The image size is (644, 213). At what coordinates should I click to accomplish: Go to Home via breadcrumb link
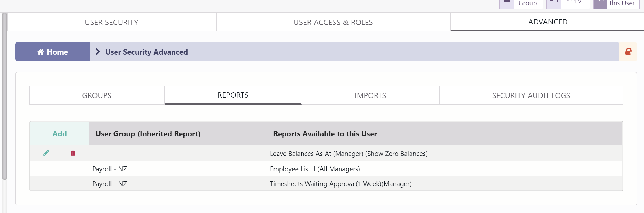[53, 52]
